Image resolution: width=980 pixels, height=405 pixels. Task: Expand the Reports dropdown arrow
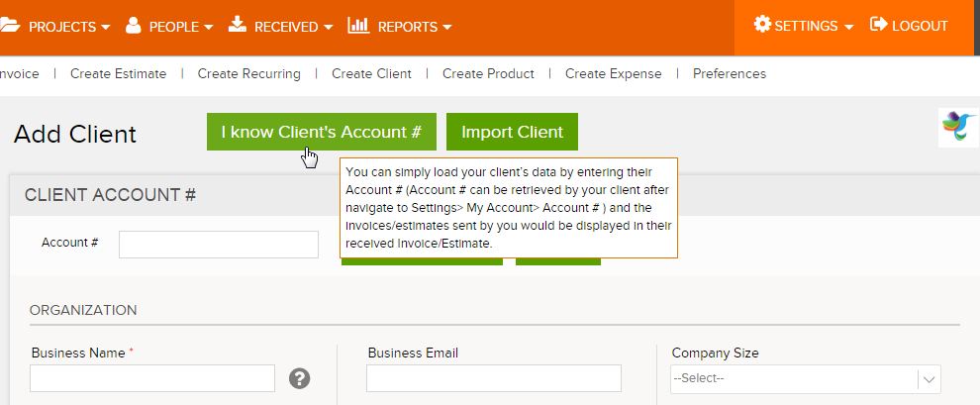pyautogui.click(x=447, y=27)
